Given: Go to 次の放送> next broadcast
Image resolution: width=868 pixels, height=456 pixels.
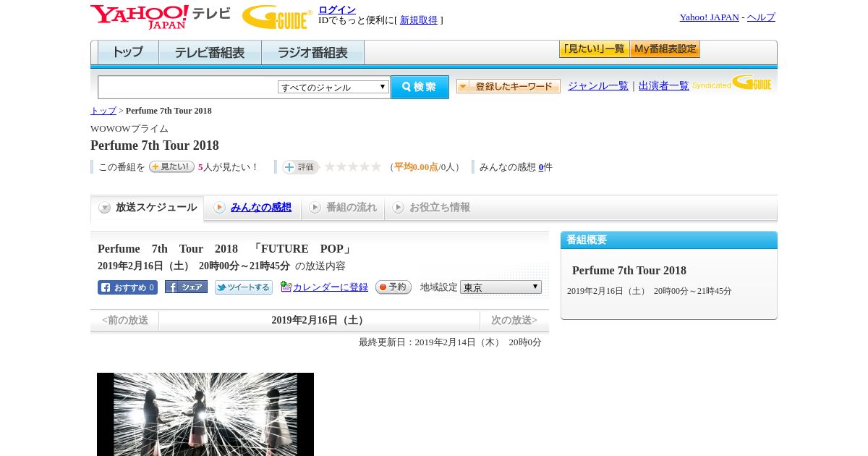Looking at the screenshot, I should tap(514, 320).
